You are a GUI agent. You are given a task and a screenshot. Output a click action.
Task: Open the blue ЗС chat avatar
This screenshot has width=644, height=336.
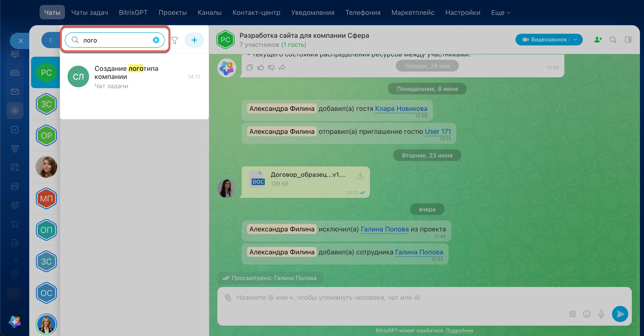(x=46, y=261)
